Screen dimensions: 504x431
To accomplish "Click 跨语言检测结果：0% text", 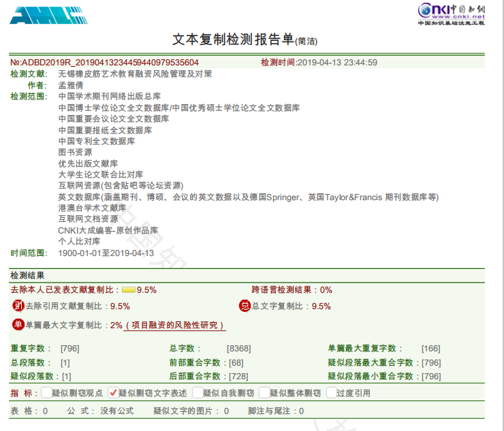I will pos(292,290).
